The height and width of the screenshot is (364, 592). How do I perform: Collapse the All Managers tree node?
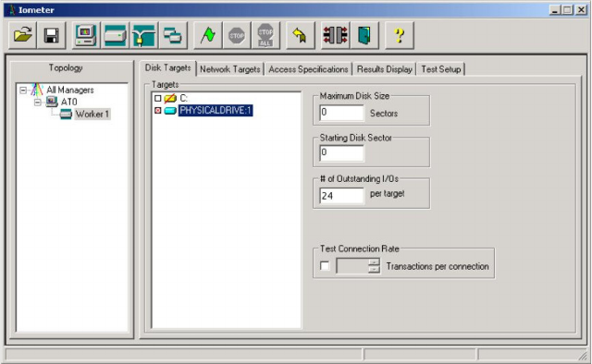(23, 91)
